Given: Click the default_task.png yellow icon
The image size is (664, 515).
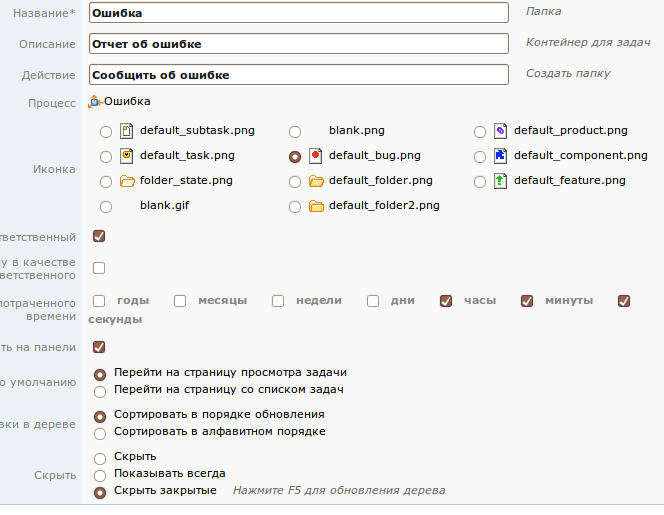Looking at the screenshot, I should click(x=126, y=156).
